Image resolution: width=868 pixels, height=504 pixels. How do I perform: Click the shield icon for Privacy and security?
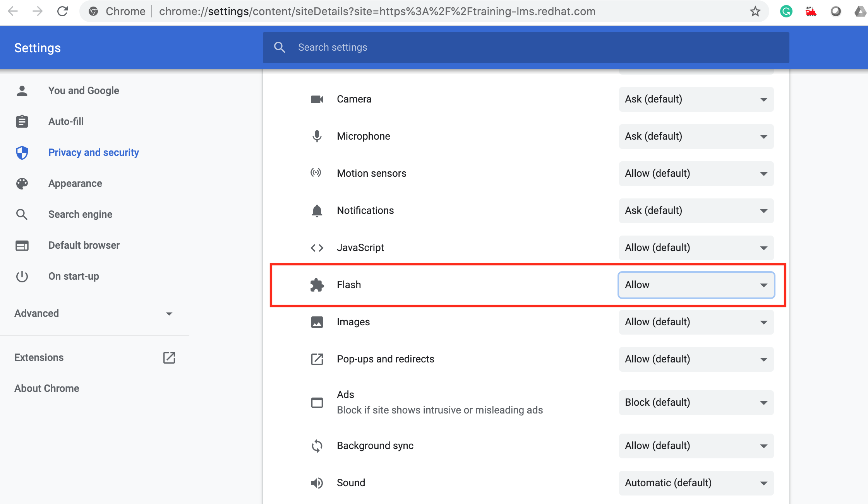point(22,152)
